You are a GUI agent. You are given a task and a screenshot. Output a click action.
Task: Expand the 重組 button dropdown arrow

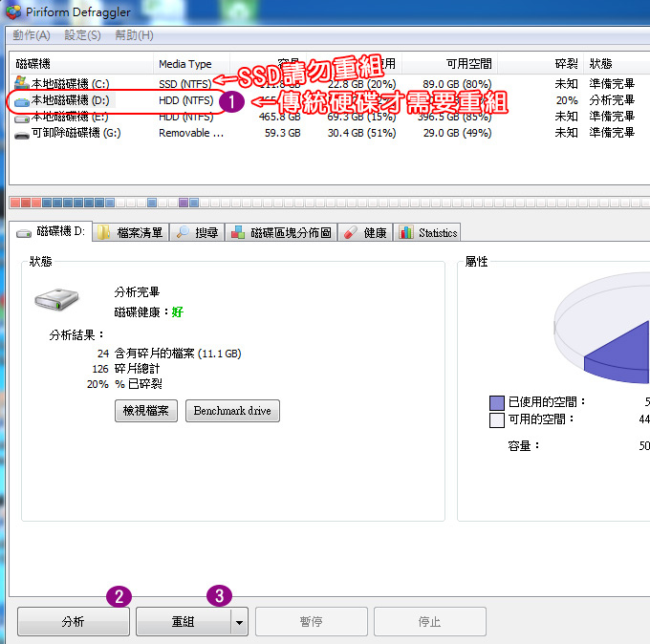tap(239, 622)
